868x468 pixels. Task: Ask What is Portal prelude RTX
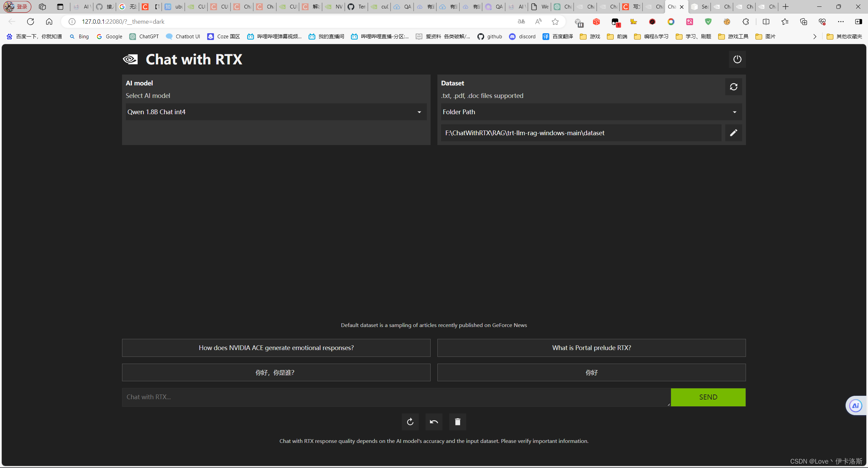point(591,348)
